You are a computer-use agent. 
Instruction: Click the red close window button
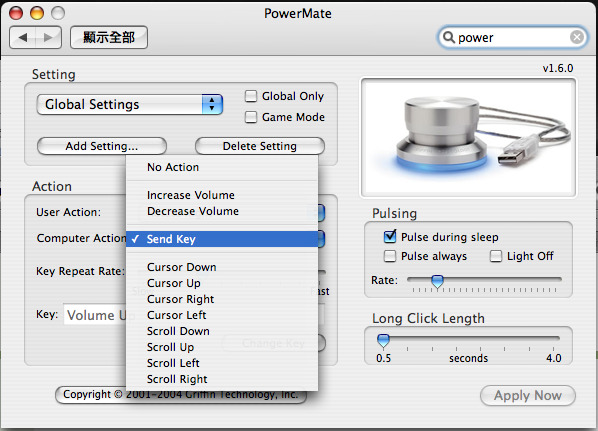tap(16, 13)
